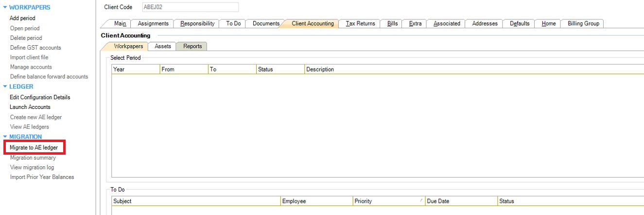
Task: Open the Assignments tab
Action: point(153,24)
